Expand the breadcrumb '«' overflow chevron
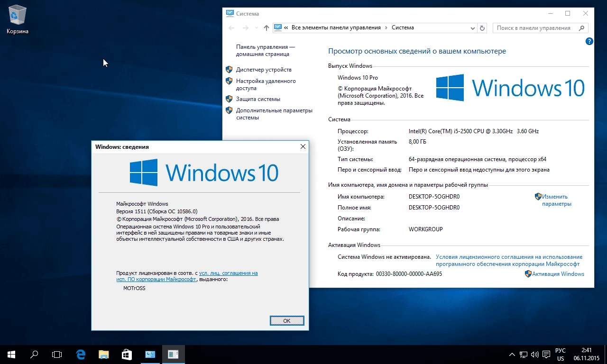 [x=286, y=28]
